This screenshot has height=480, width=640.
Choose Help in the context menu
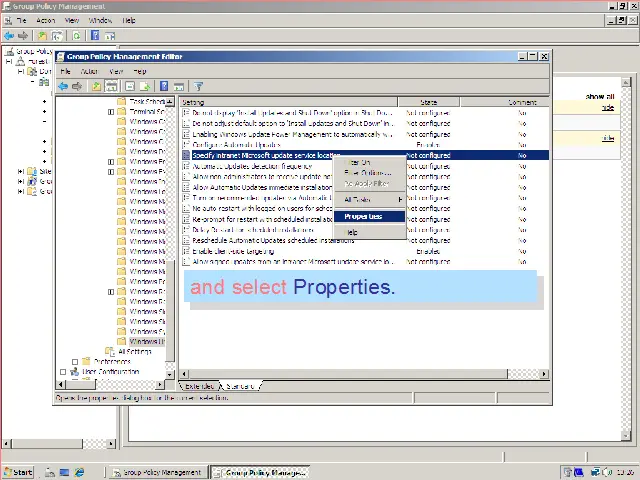point(369,232)
